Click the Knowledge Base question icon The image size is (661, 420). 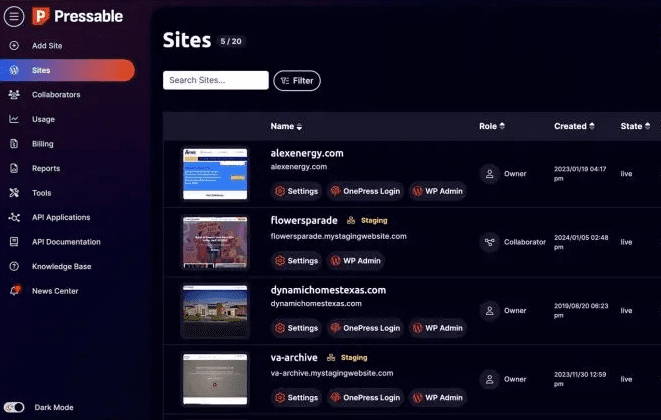(x=14, y=266)
